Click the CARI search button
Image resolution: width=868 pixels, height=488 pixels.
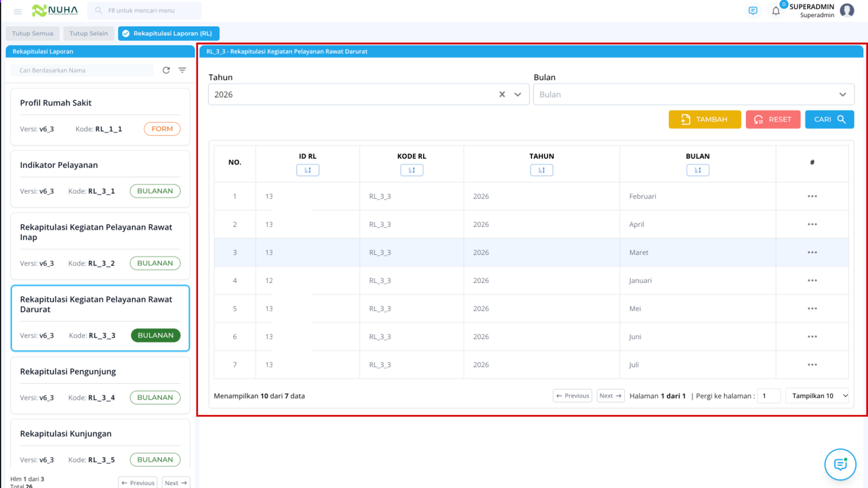coord(829,119)
